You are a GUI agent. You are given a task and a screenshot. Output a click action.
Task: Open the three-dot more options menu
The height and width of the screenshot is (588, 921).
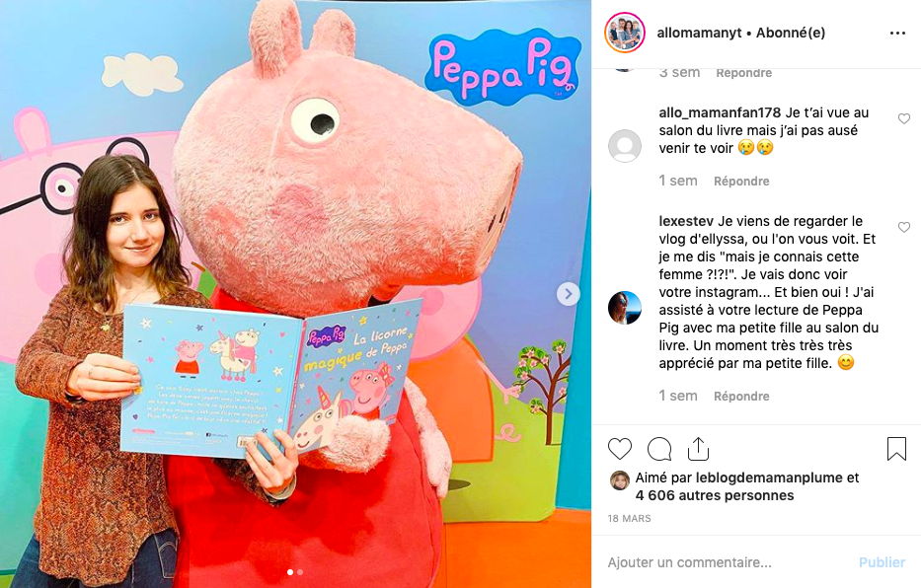897,33
